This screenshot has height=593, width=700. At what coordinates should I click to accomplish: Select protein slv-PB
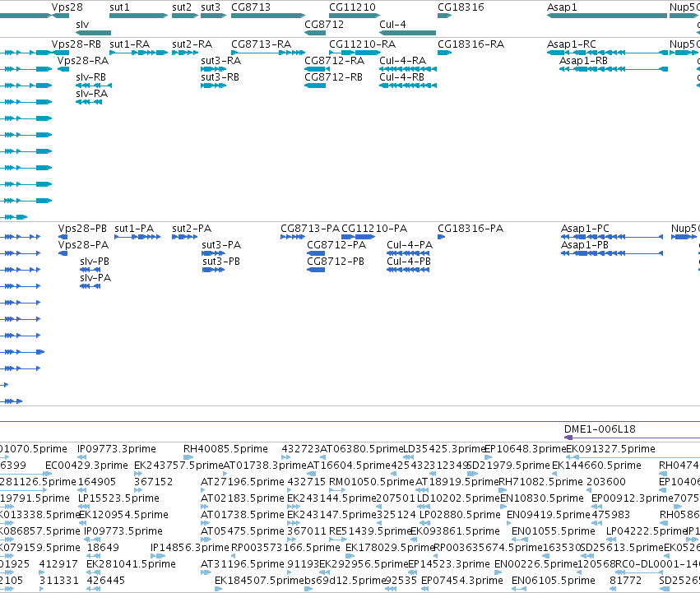coord(95,262)
